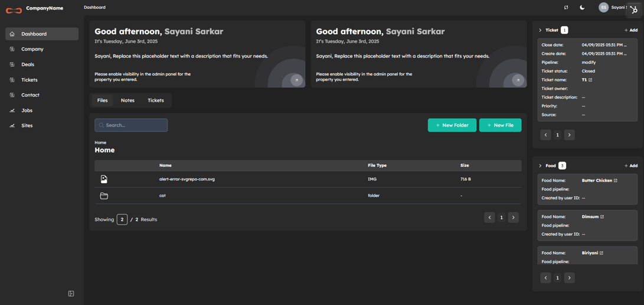Add a new Ticket
The height and width of the screenshot is (305, 644).
tap(631, 30)
